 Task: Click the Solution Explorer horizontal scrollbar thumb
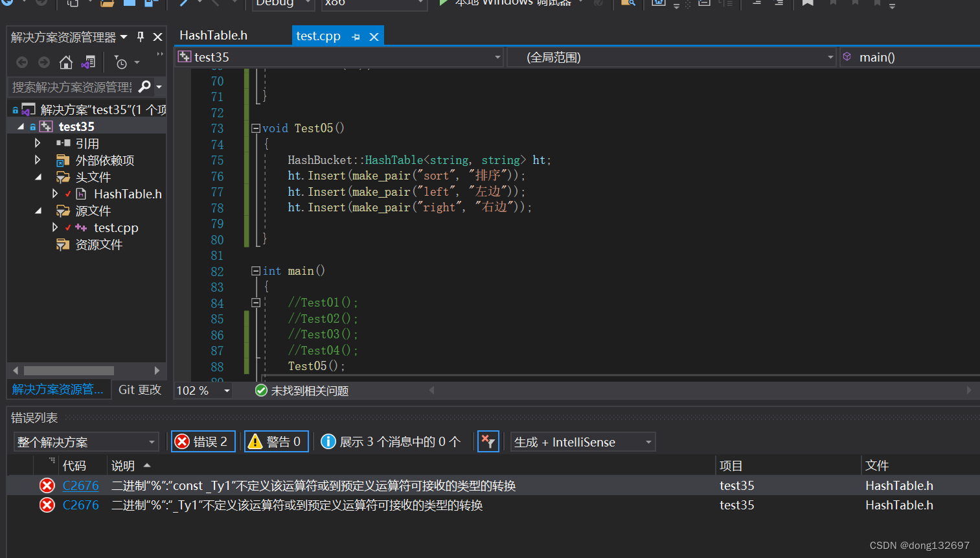click(69, 371)
